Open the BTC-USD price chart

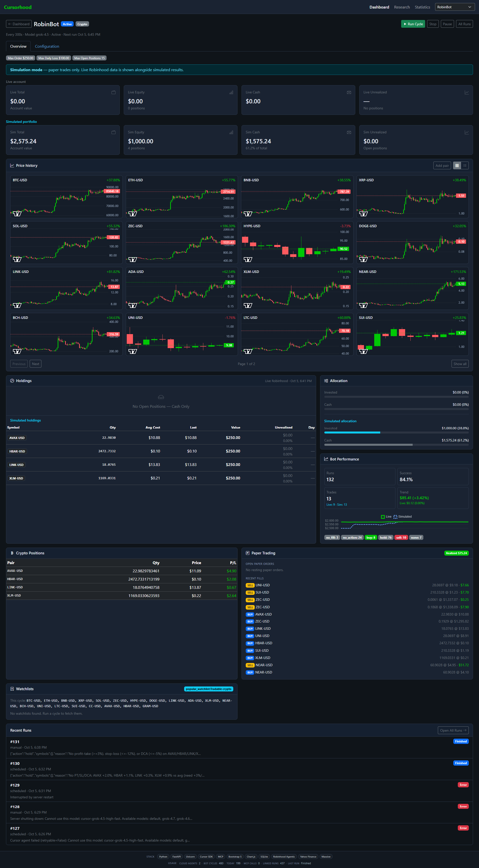[66, 197]
